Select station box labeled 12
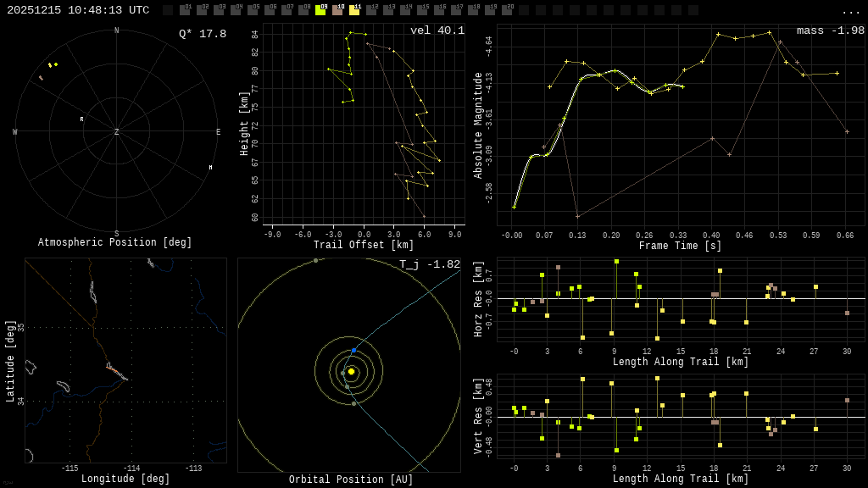The height and width of the screenshot is (488, 868). (x=371, y=10)
